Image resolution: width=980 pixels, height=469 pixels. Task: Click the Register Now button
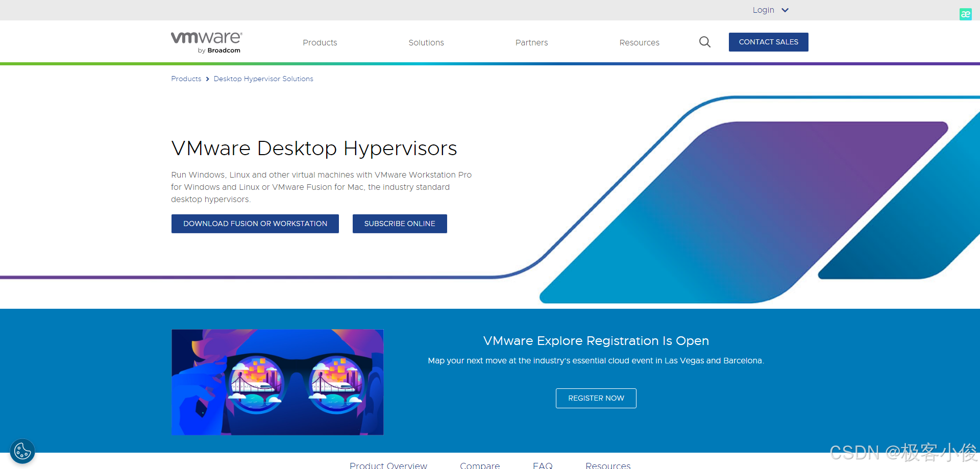(596, 398)
